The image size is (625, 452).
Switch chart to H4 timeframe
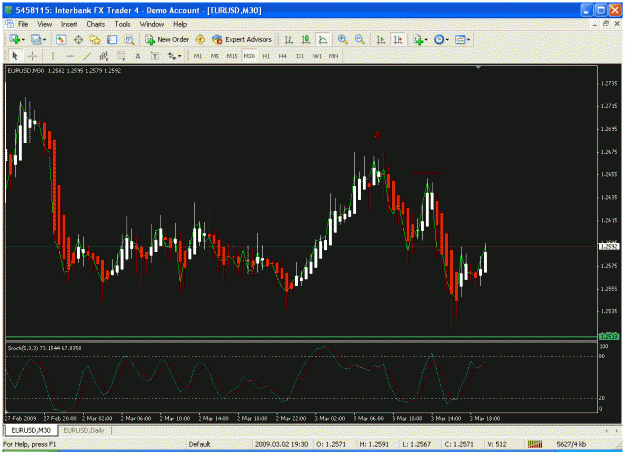[x=283, y=56]
